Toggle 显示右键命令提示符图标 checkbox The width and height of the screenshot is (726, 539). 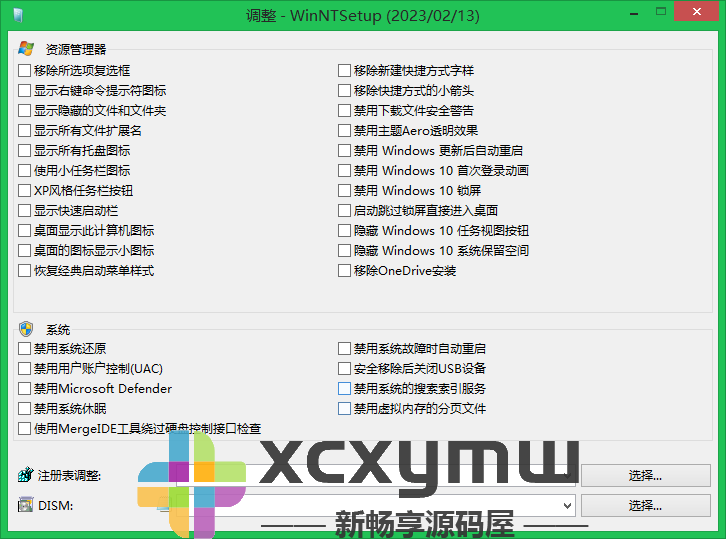tap(24, 91)
